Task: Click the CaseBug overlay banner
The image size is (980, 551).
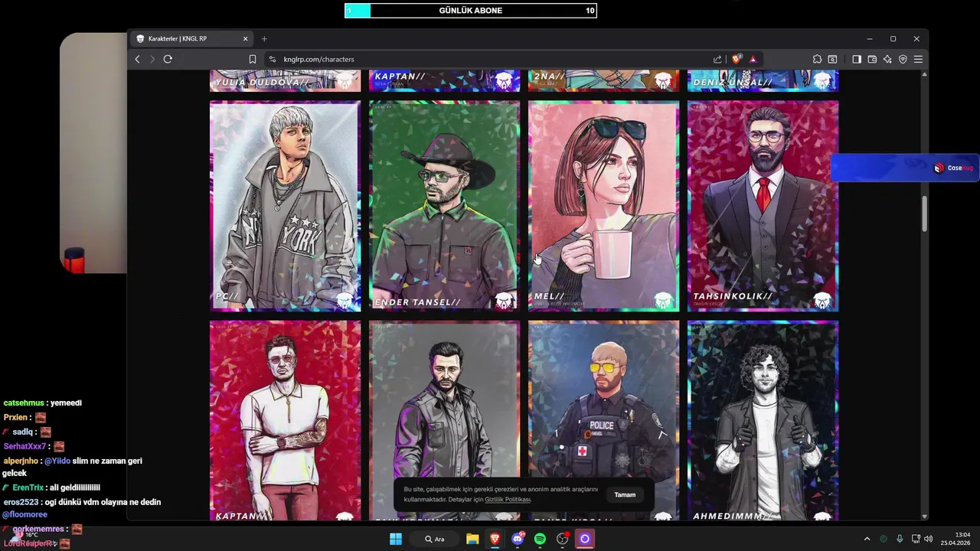Action: [x=905, y=168]
